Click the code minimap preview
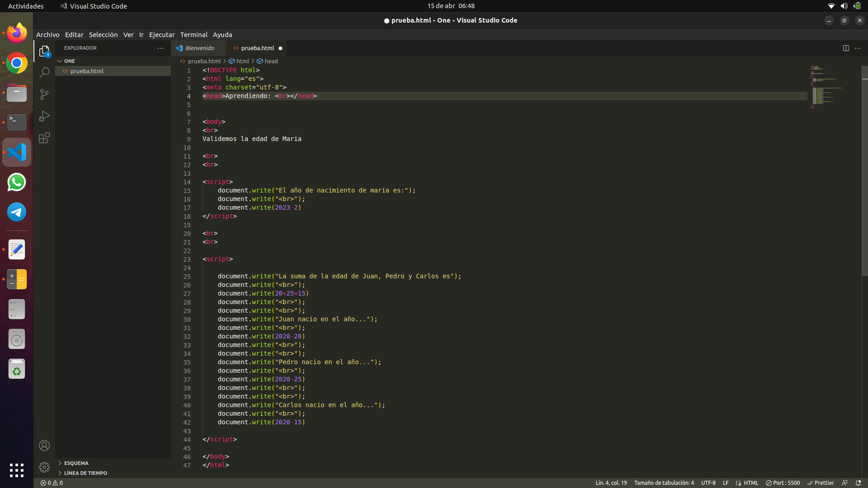The height and width of the screenshot is (488, 868). point(834,87)
